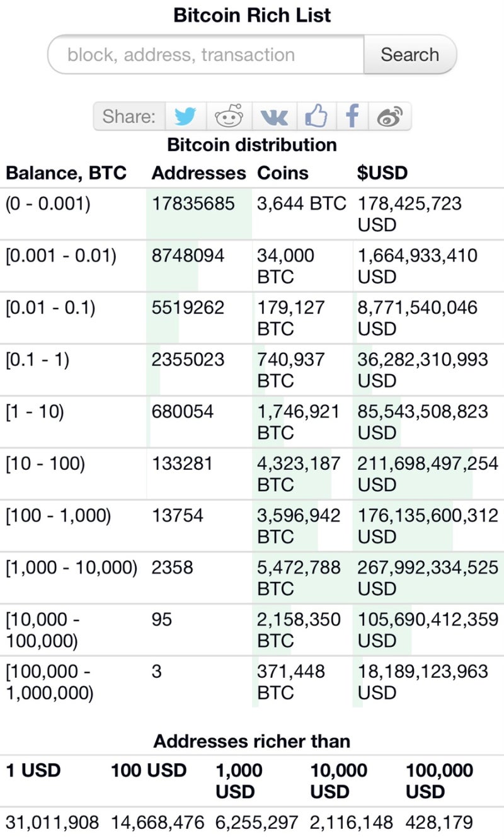Share page on VK
The image size is (504, 839).
275,117
